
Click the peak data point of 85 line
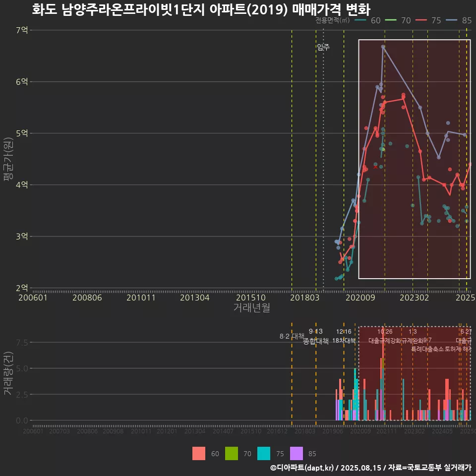tap(383, 47)
